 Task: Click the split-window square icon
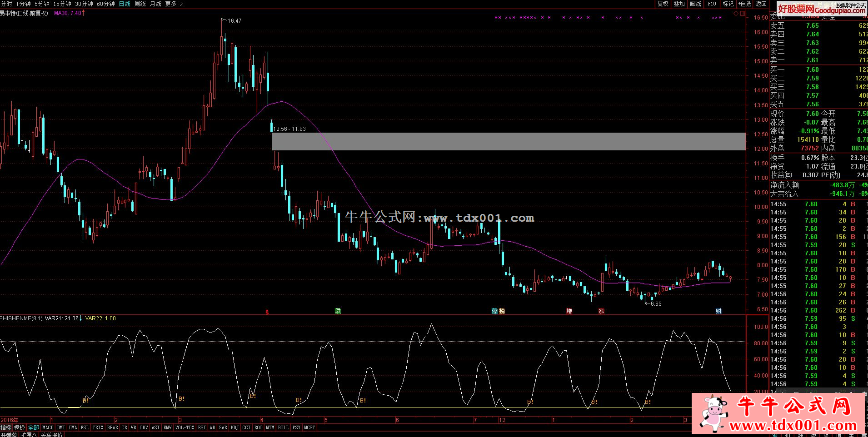(743, 14)
